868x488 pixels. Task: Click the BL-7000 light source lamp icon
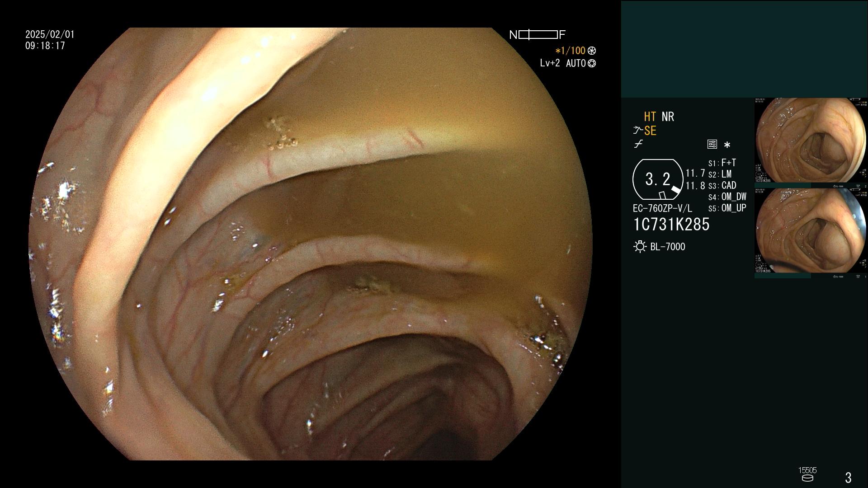point(640,247)
